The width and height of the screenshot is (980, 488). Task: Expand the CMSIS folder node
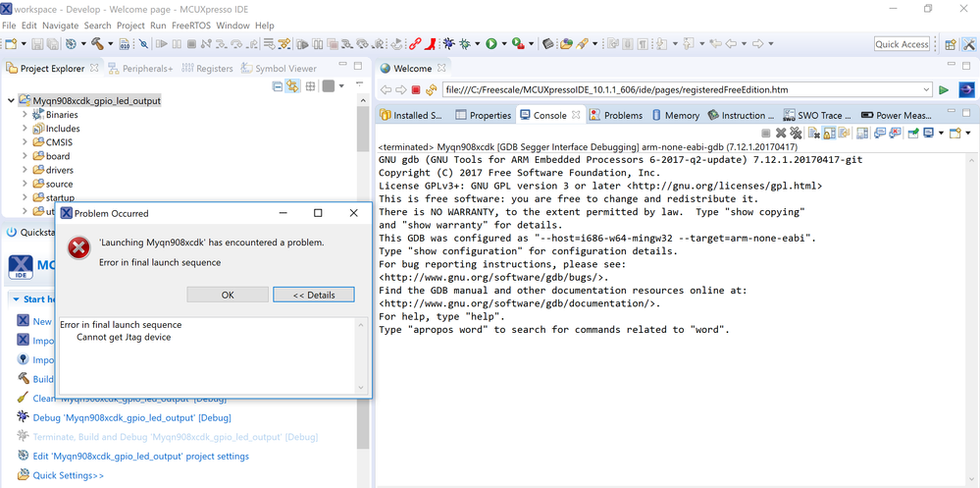(x=25, y=142)
